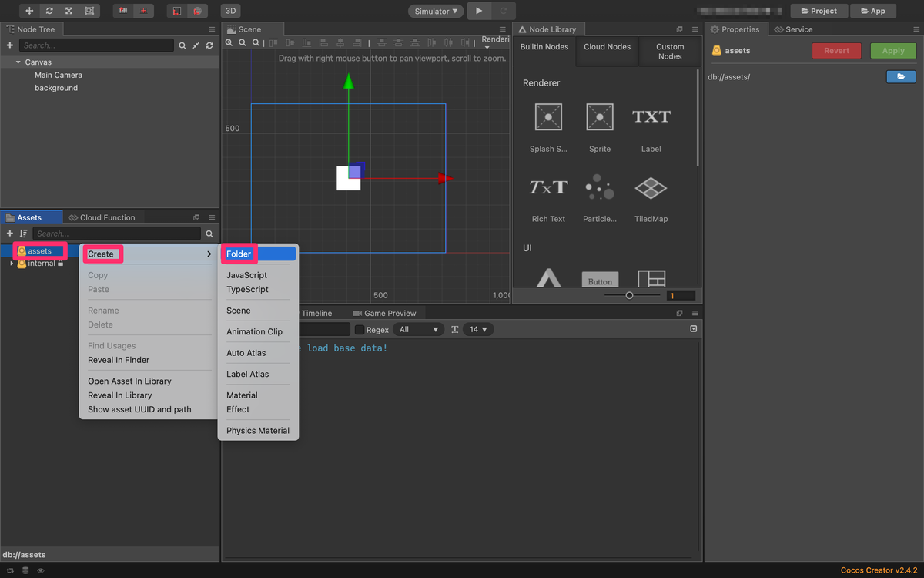Click the Play preview button
The width and height of the screenshot is (924, 578).
coord(479,11)
